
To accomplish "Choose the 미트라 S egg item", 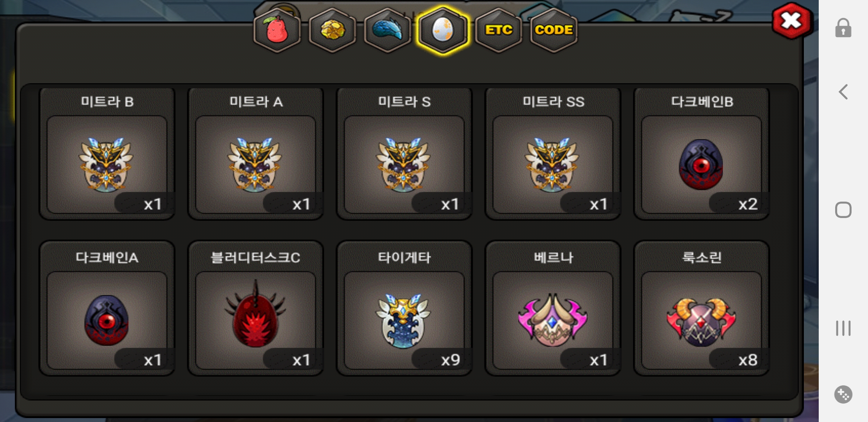I will [404, 154].
